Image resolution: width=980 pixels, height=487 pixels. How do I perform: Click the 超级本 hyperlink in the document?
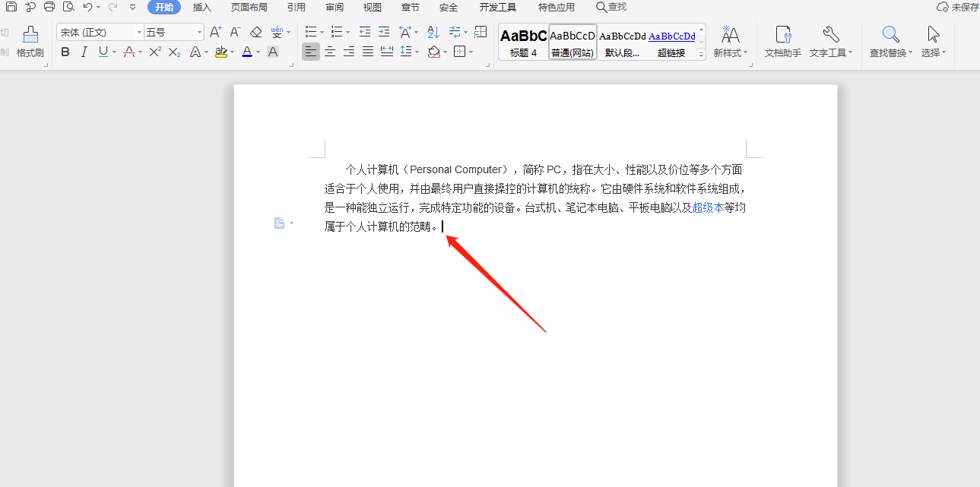click(707, 207)
